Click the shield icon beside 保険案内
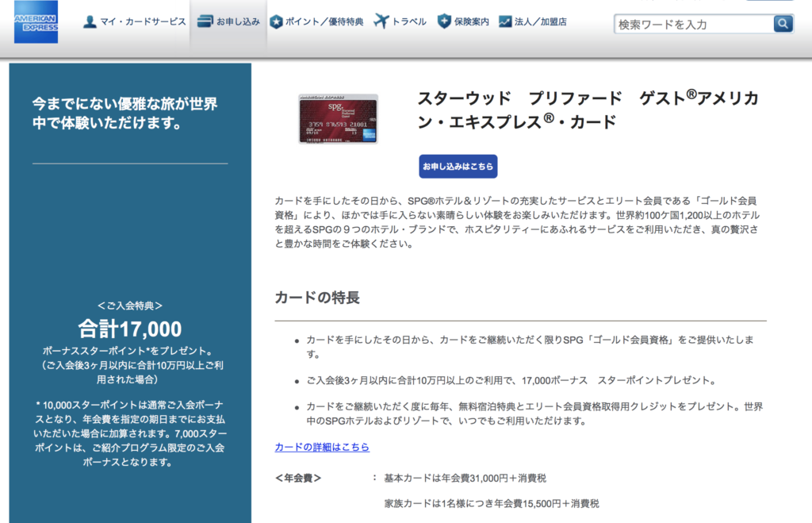The width and height of the screenshot is (812, 523). (444, 21)
